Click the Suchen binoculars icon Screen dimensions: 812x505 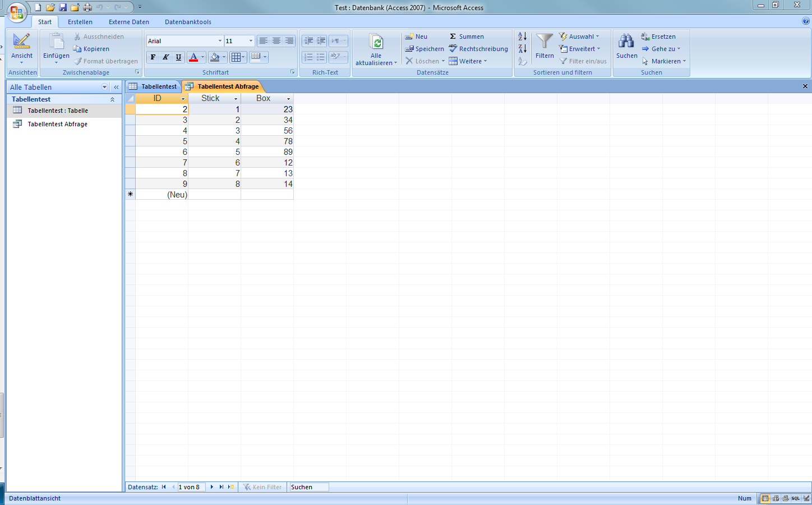tap(626, 42)
